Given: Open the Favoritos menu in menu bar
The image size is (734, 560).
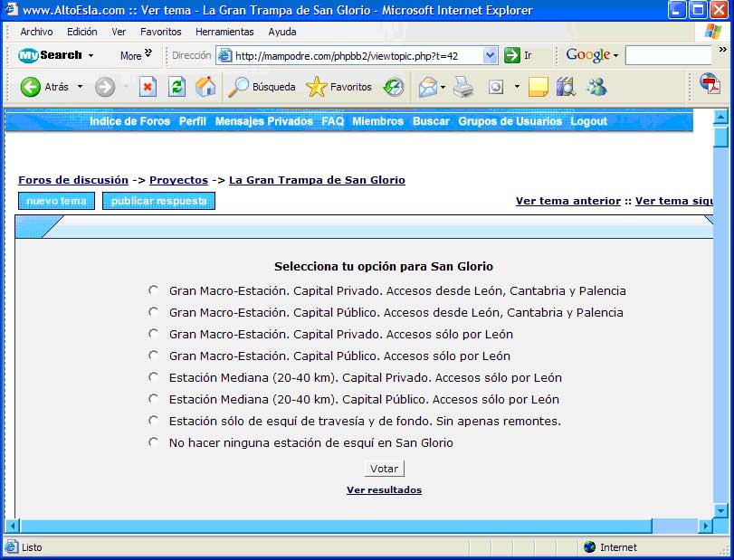Looking at the screenshot, I should pyautogui.click(x=160, y=32).
